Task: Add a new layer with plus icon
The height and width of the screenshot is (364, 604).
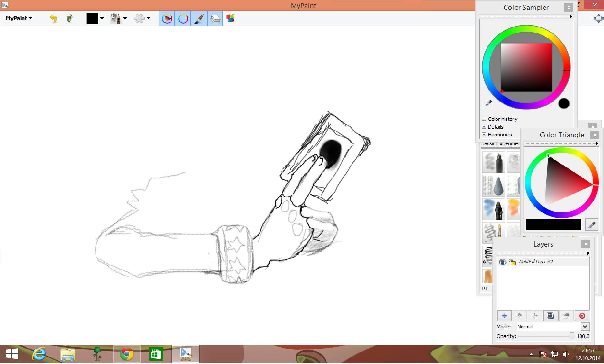Action: coord(504,316)
